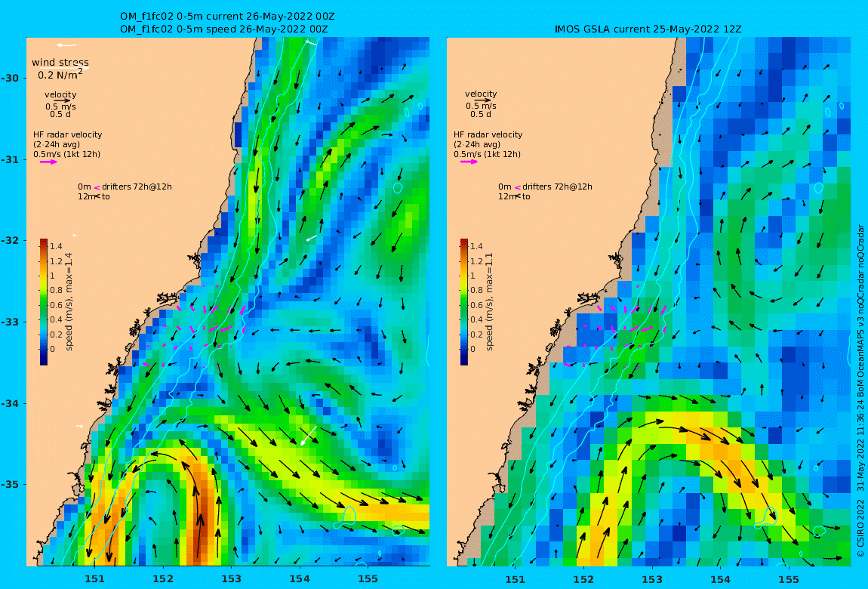868x589 pixels.
Task: Select title 'OM_f1fc02 0-5m speed 26-May-2022 00Z'
Action: tap(224, 29)
